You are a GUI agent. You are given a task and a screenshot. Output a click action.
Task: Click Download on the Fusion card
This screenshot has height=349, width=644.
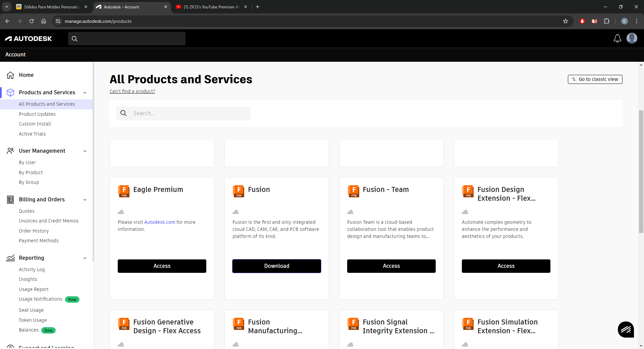coord(277,266)
